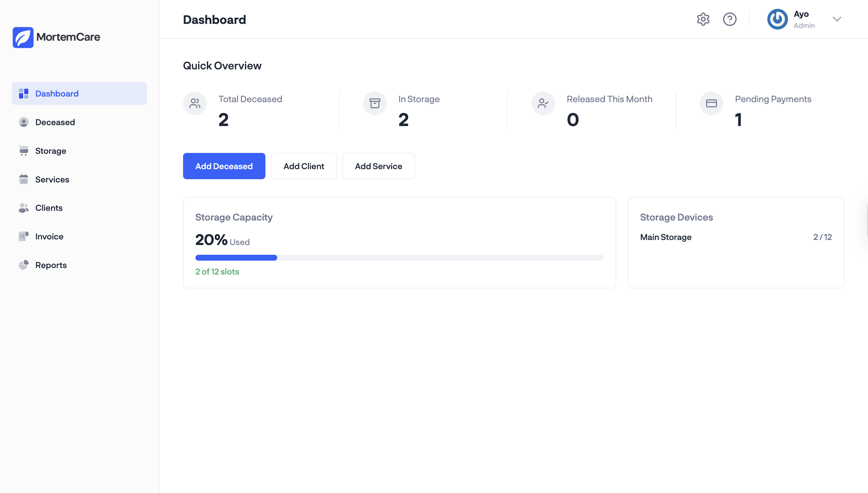Click the Add Client button
The width and height of the screenshot is (868, 493).
[x=304, y=166]
